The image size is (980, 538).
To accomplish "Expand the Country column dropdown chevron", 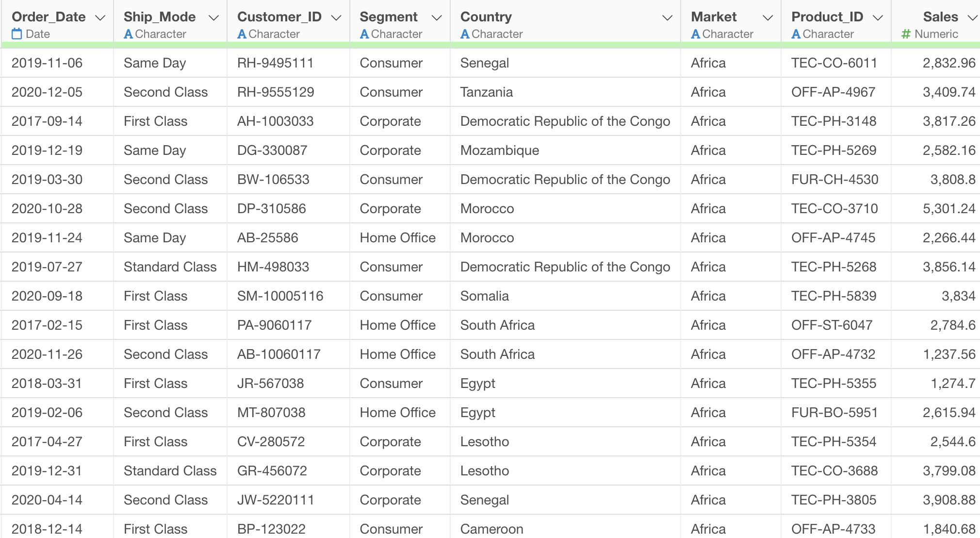I will 668,18.
